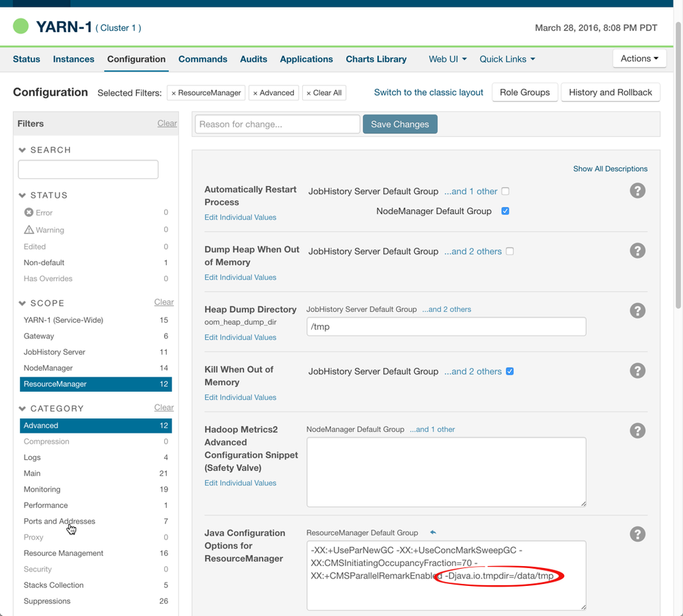Select Gateway scope filter

click(x=96, y=336)
